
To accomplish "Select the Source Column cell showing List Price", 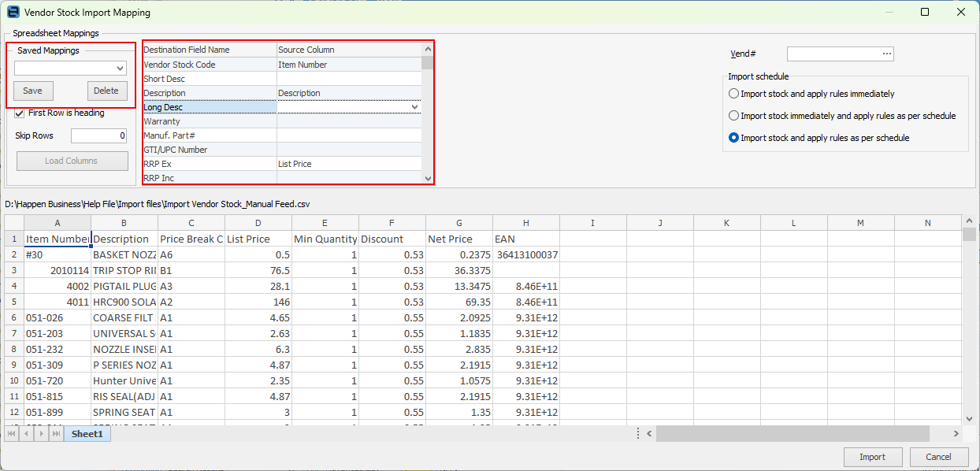I will (x=349, y=164).
